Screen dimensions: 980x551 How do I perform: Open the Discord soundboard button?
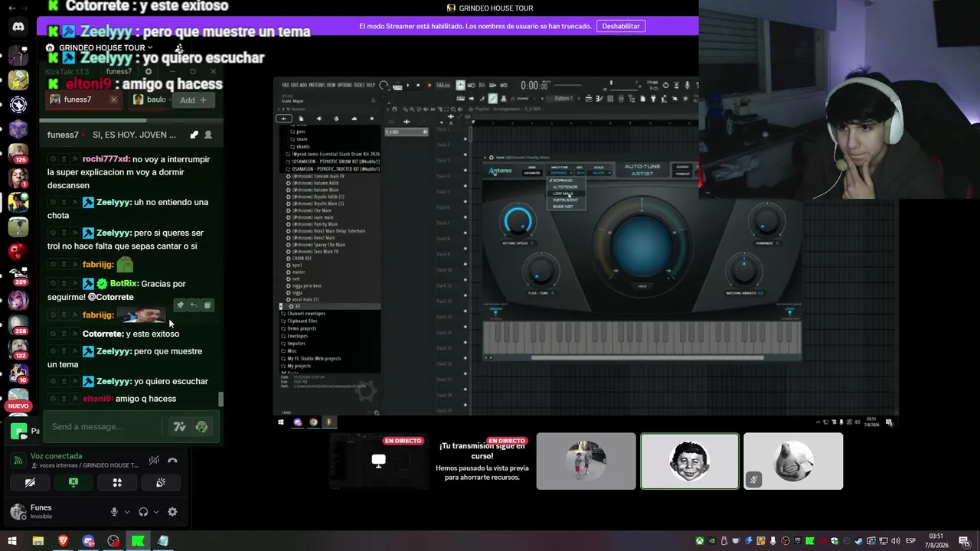pos(161,483)
